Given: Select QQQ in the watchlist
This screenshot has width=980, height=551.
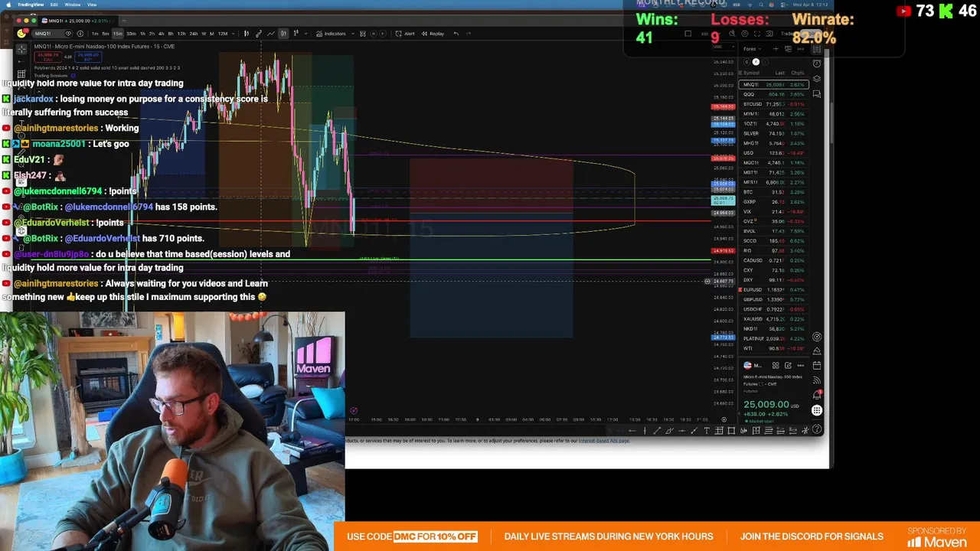Looking at the screenshot, I should pyautogui.click(x=774, y=94).
